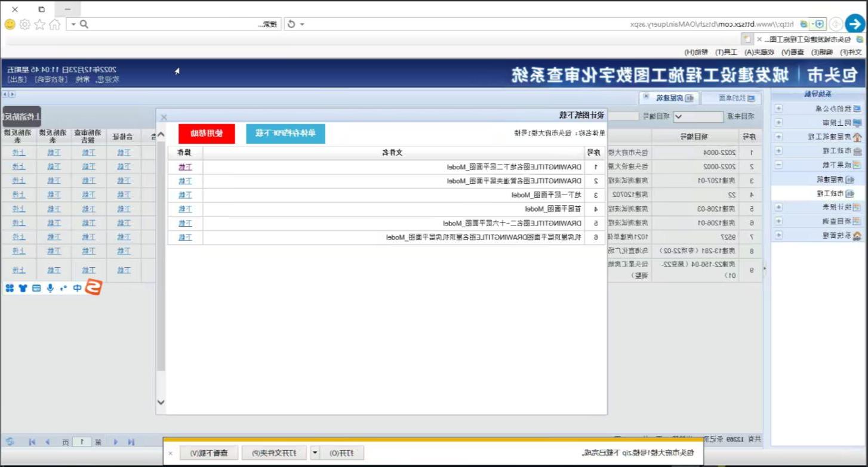Screen dimensions: 868x467
Task: Click the Sogou S logo on IME bar
Action: (93, 287)
